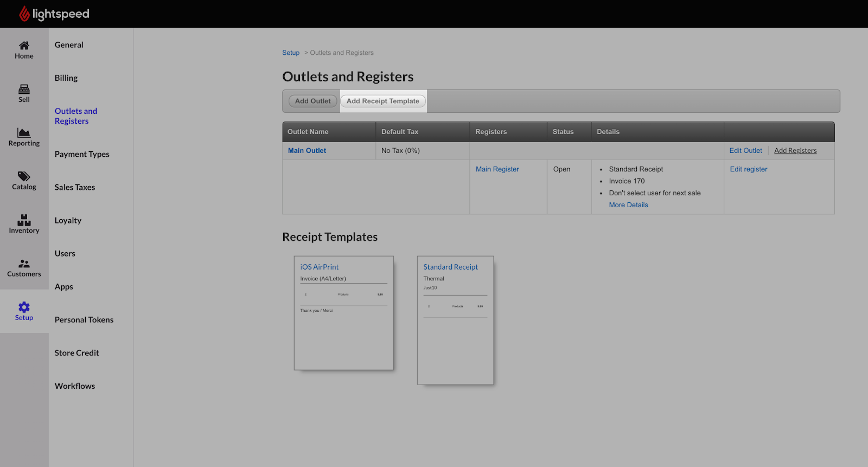
Task: Open Outlets and Registers menu item
Action: pyautogui.click(x=76, y=116)
